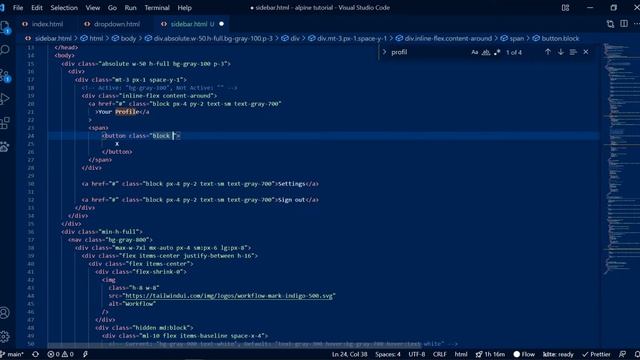
Task: Open the compare changes icon in editor toolbar
Action: [x=610, y=24]
